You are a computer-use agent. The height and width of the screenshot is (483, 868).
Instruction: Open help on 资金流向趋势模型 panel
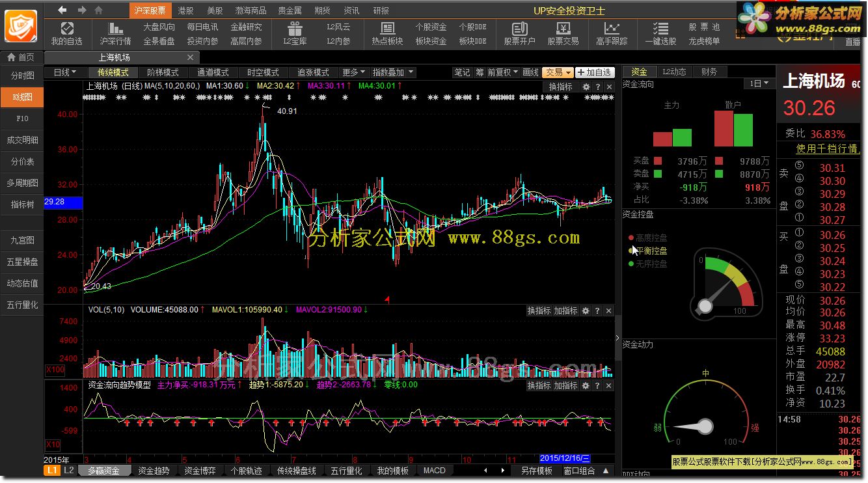coord(597,386)
